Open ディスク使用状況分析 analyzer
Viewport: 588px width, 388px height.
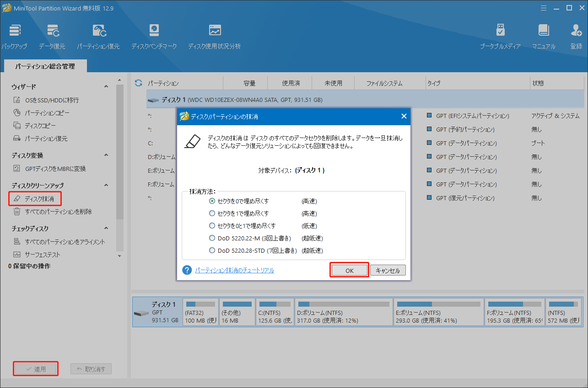pos(214,37)
